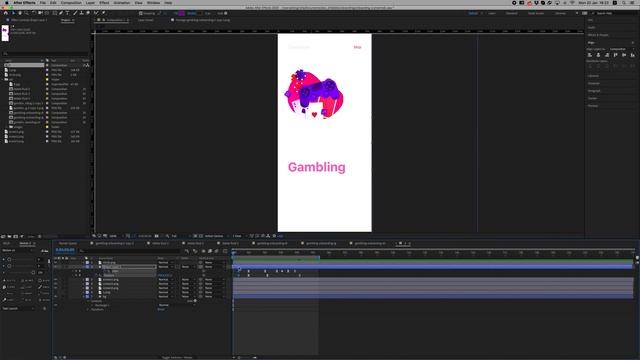Expand the bg layer properties

pyautogui.click(x=83, y=296)
